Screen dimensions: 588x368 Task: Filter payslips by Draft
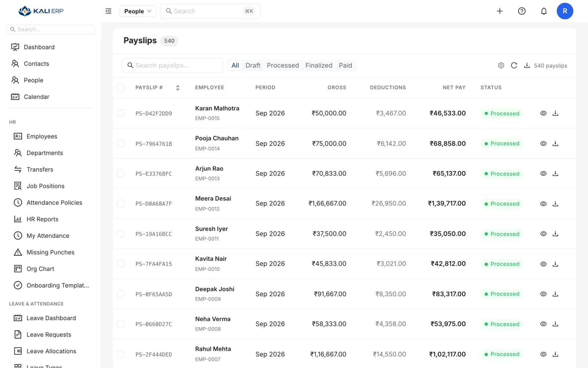(253, 66)
